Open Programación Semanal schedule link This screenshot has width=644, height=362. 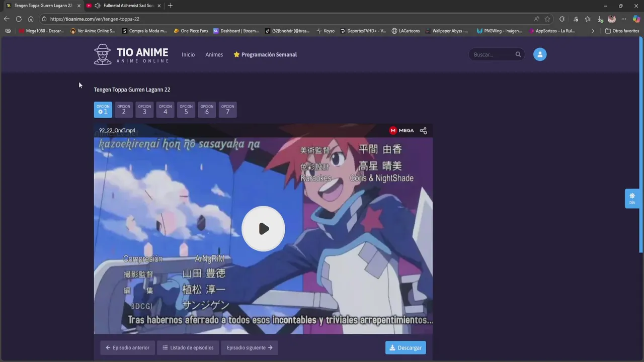(265, 54)
